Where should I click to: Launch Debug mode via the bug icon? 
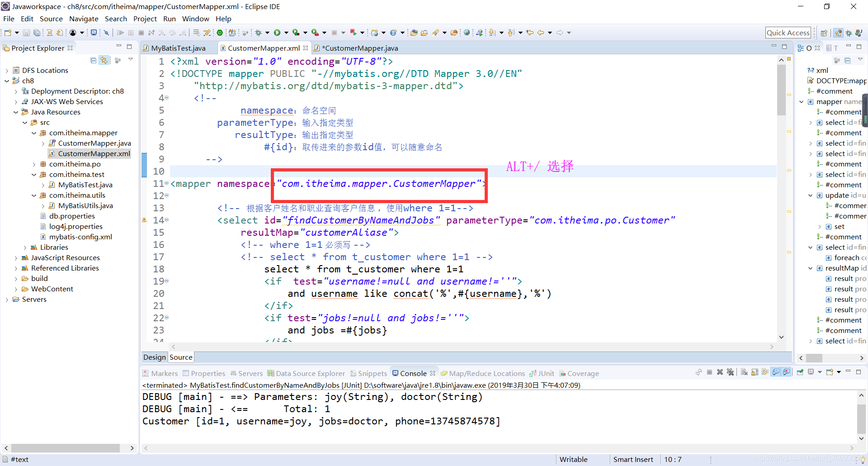tap(259, 32)
